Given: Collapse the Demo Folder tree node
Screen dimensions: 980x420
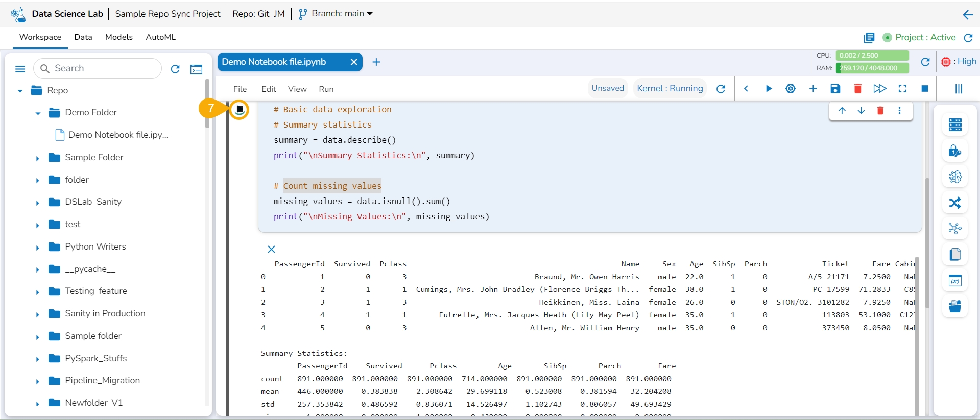Looking at the screenshot, I should [x=38, y=113].
